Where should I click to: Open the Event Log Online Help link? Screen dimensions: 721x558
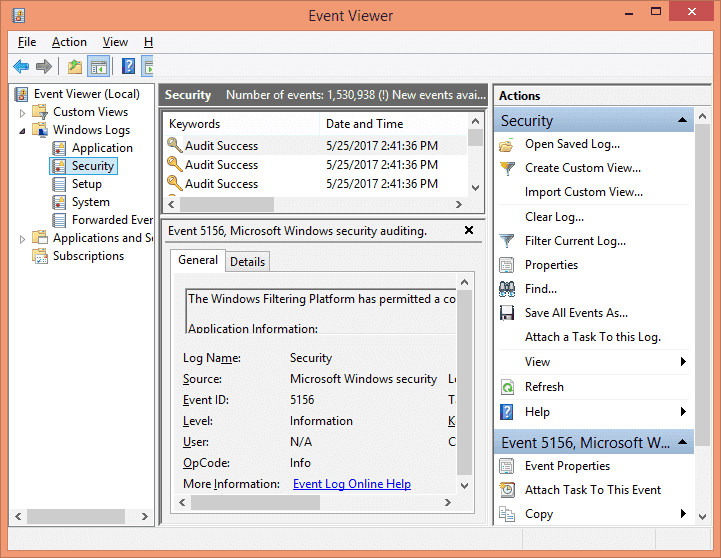pyautogui.click(x=352, y=484)
